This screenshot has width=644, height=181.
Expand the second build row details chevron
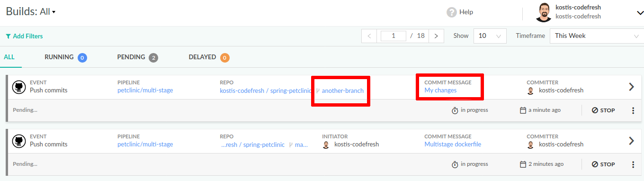point(631,141)
